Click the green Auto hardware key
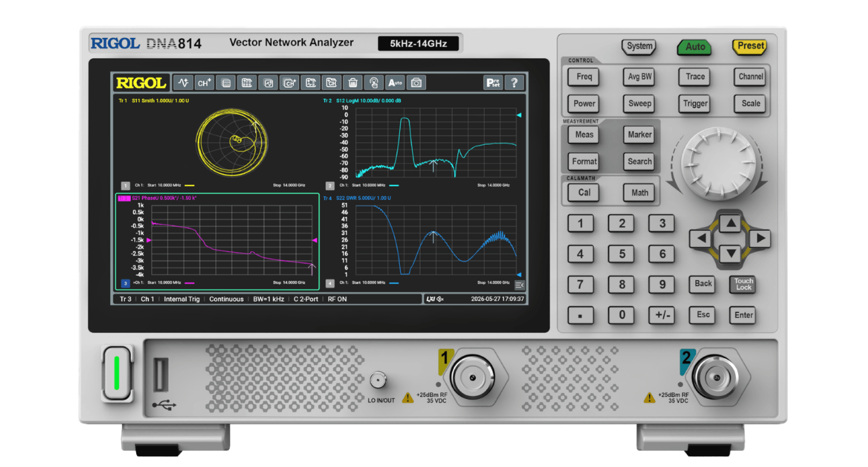The width and height of the screenshot is (868, 467). tap(695, 47)
